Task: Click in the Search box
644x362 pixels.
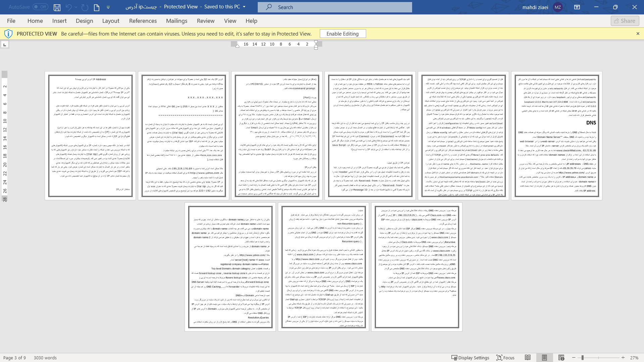Action: coord(335,7)
